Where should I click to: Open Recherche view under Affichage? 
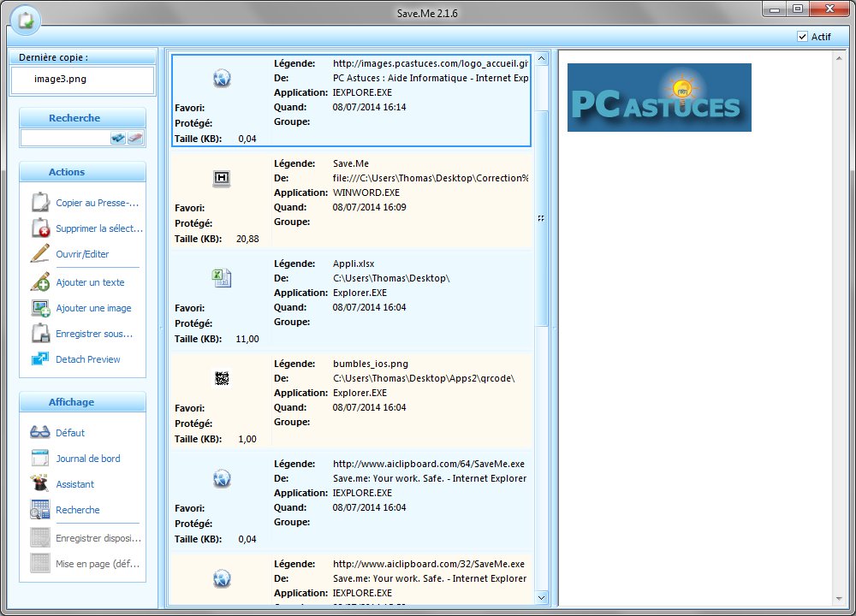click(x=78, y=510)
